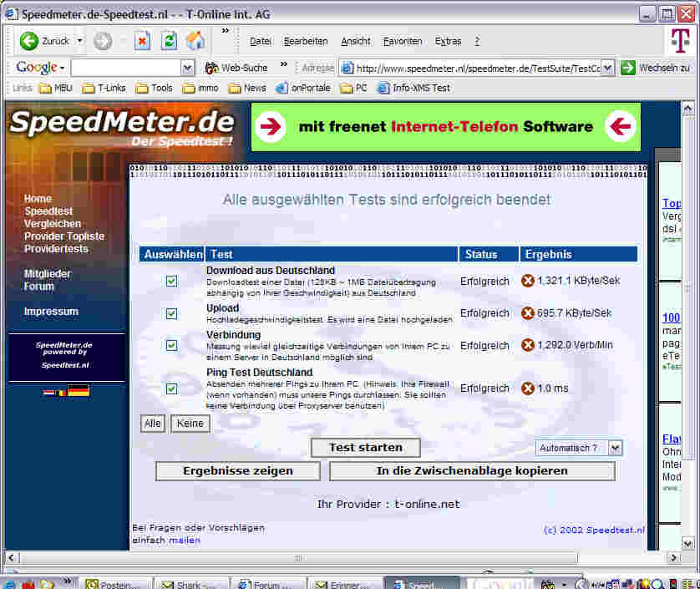Open Vergleichen in the sidebar
The width and height of the screenshot is (700, 589).
pyautogui.click(x=53, y=224)
